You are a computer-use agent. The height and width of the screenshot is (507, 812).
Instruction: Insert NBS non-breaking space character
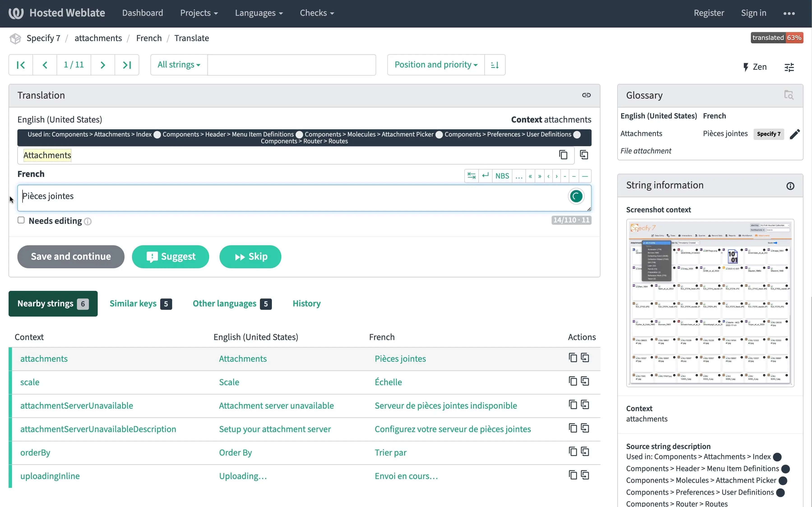coord(502,176)
